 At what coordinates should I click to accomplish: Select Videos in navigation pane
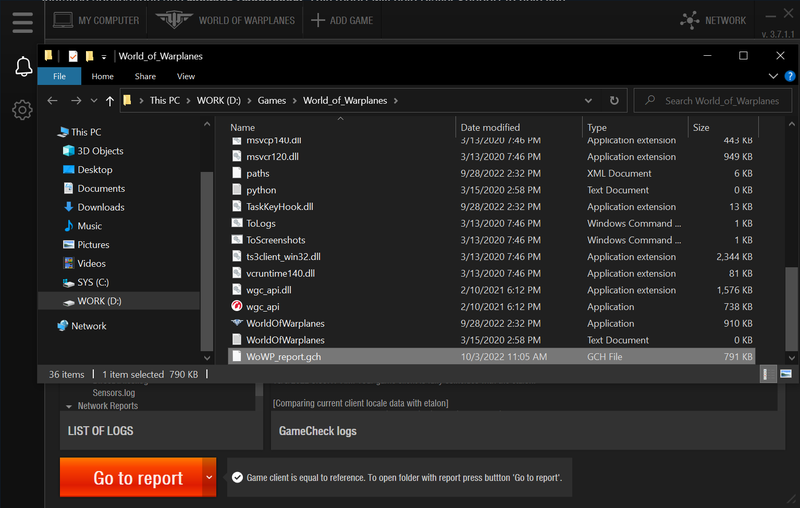pos(84,264)
